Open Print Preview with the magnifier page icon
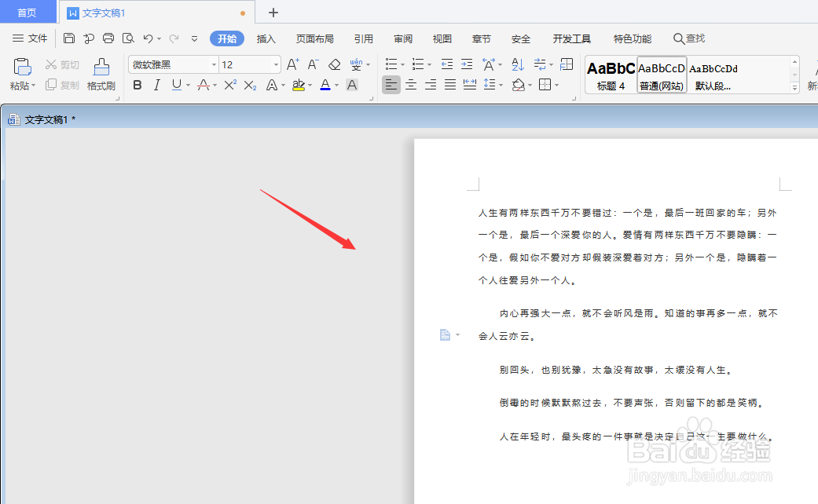 tap(128, 38)
